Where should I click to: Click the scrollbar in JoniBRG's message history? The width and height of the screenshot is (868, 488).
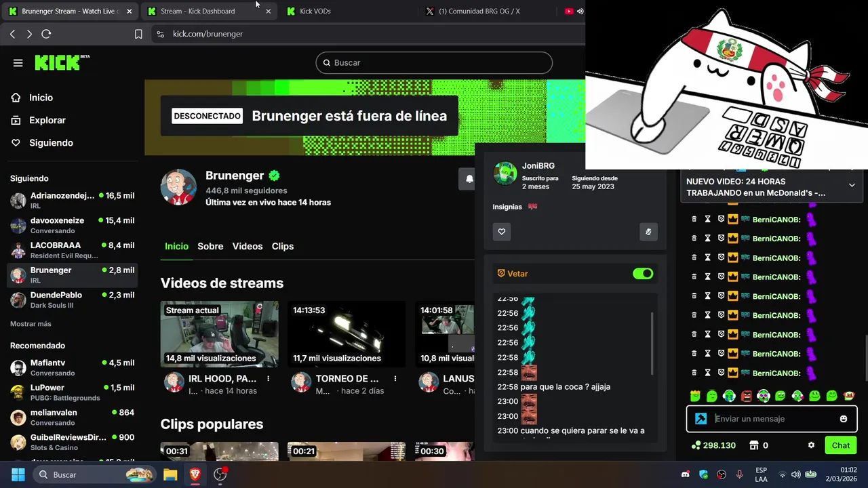click(652, 344)
